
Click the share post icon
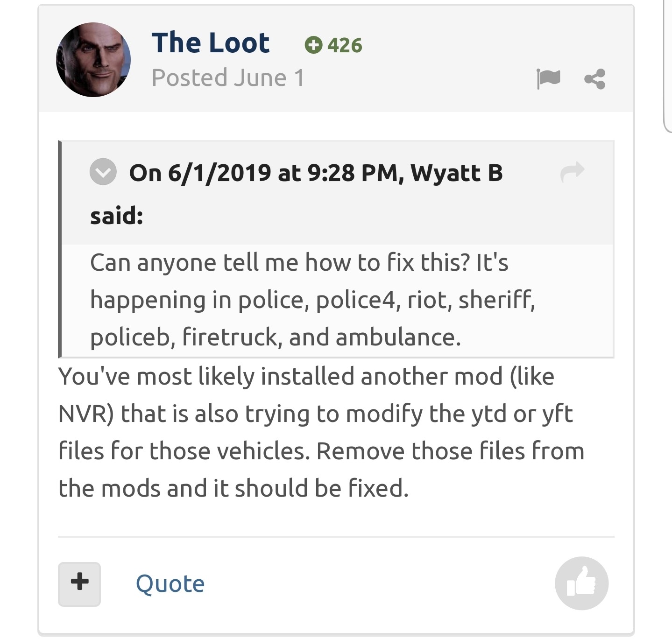click(x=595, y=78)
